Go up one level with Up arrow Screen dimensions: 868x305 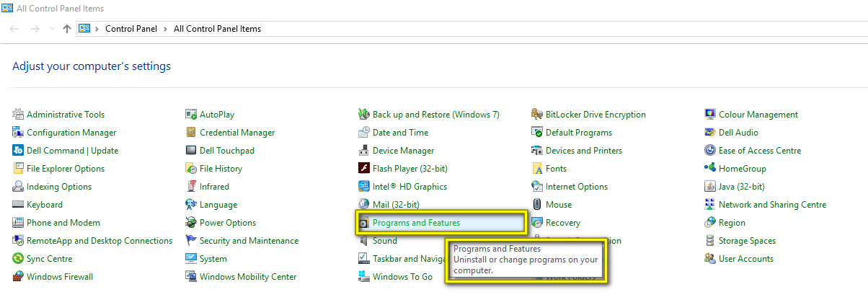click(67, 29)
